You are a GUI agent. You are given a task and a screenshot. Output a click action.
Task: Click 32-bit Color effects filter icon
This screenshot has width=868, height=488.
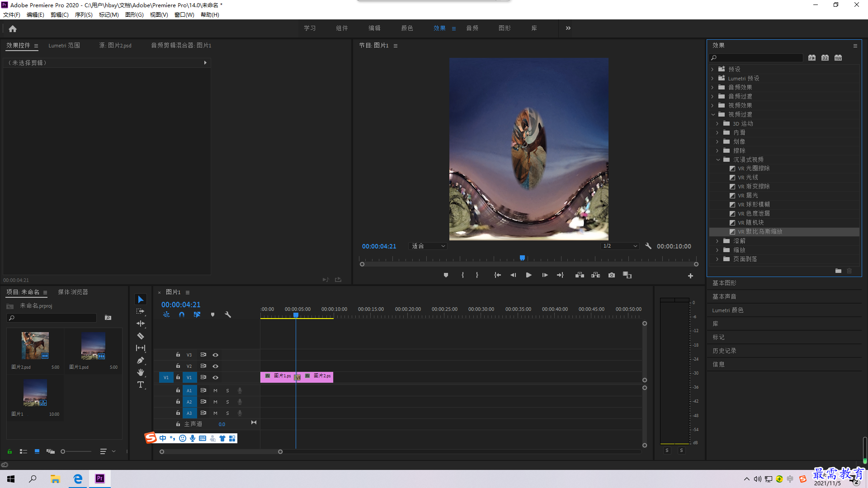(825, 58)
